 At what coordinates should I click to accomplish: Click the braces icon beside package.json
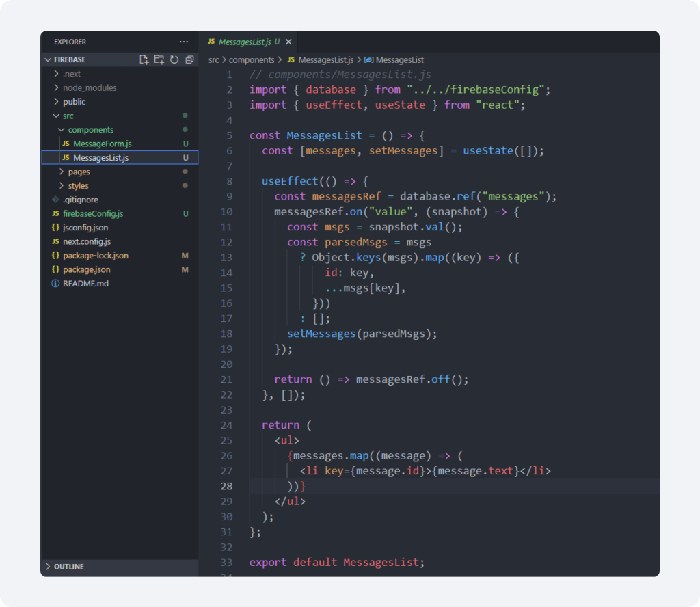tap(55, 269)
